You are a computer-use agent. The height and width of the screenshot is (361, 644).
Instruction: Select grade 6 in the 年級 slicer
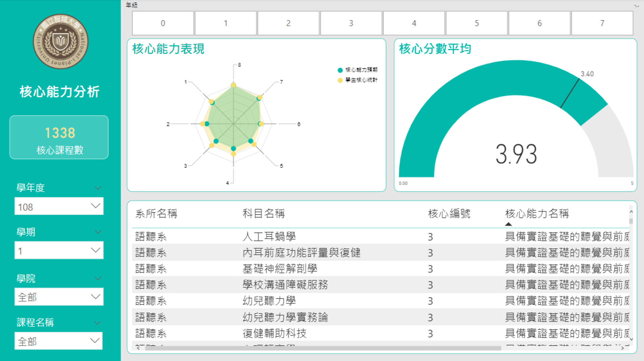[x=539, y=23]
